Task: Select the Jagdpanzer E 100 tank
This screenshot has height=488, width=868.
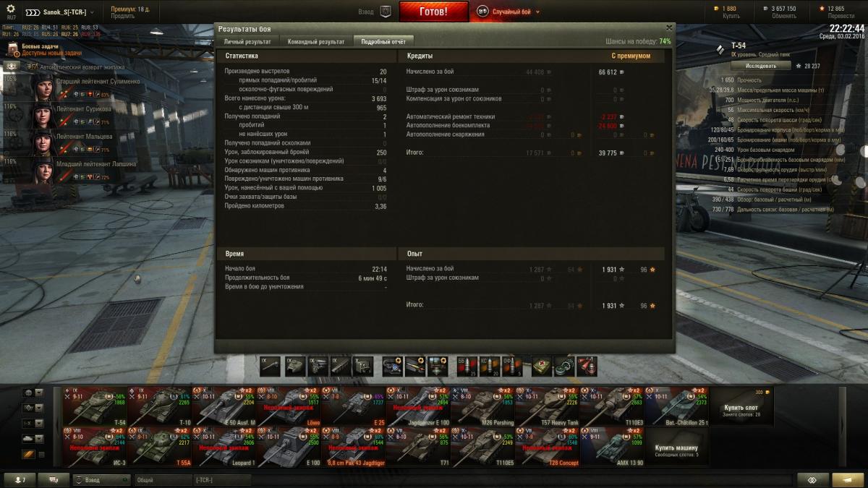Action: coord(419,406)
